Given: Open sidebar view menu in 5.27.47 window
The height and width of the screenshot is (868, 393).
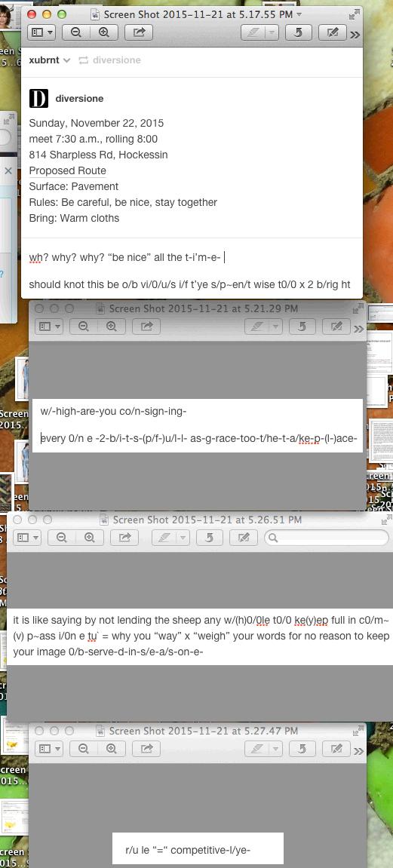Looking at the screenshot, I should coord(48,749).
